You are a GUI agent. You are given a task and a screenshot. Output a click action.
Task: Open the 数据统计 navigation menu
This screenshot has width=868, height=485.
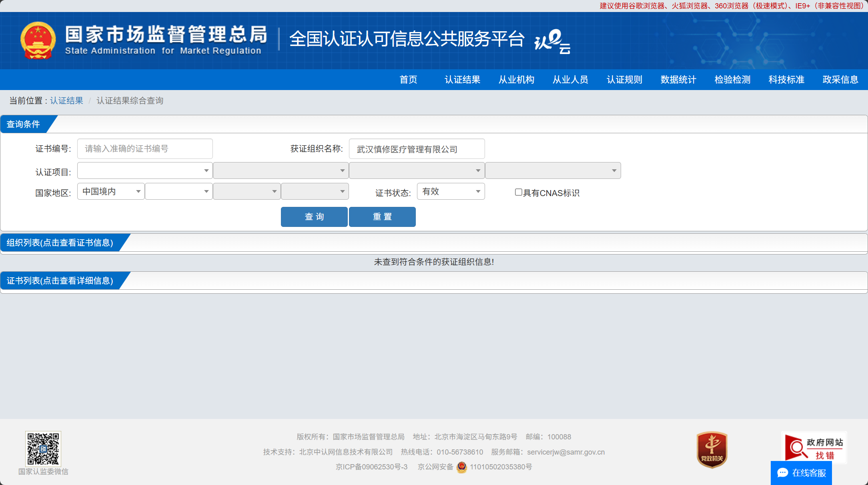click(x=678, y=80)
